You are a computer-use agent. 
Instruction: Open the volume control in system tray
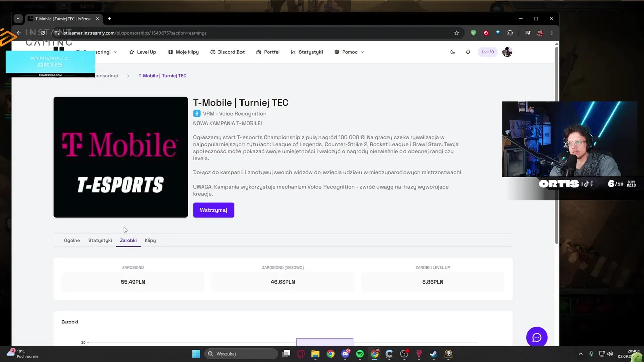pyautogui.click(x=610, y=354)
